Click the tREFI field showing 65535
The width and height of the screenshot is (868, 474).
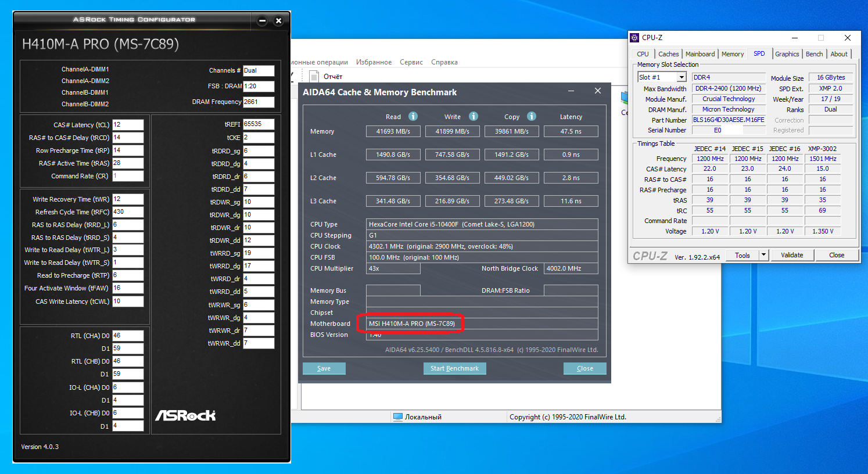click(259, 124)
